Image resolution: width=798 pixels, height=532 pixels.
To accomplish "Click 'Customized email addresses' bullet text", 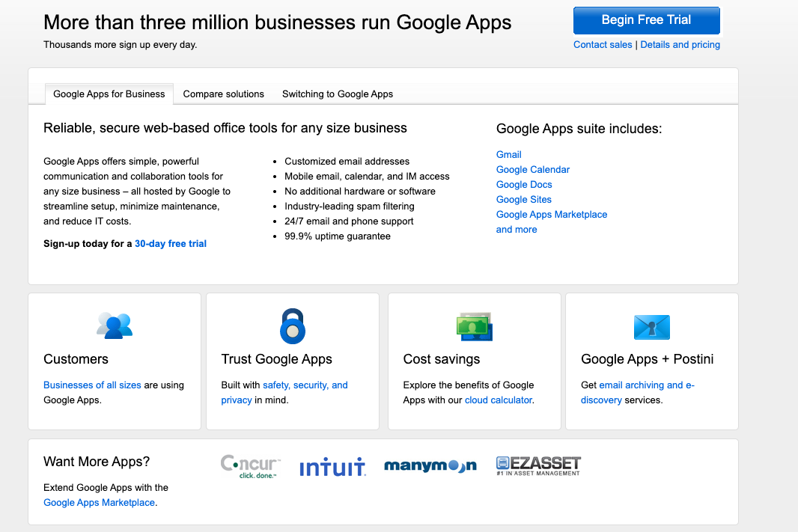I will [x=347, y=161].
